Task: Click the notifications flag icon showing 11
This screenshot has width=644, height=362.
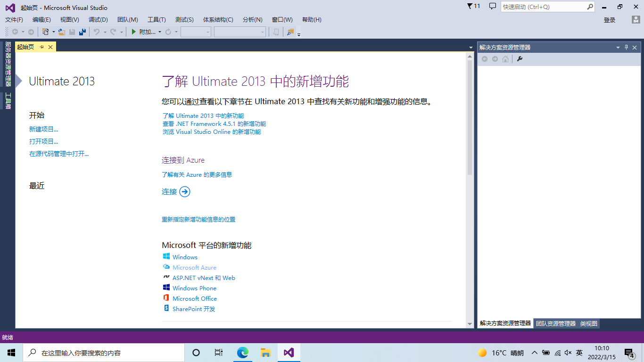Action: 473,6
